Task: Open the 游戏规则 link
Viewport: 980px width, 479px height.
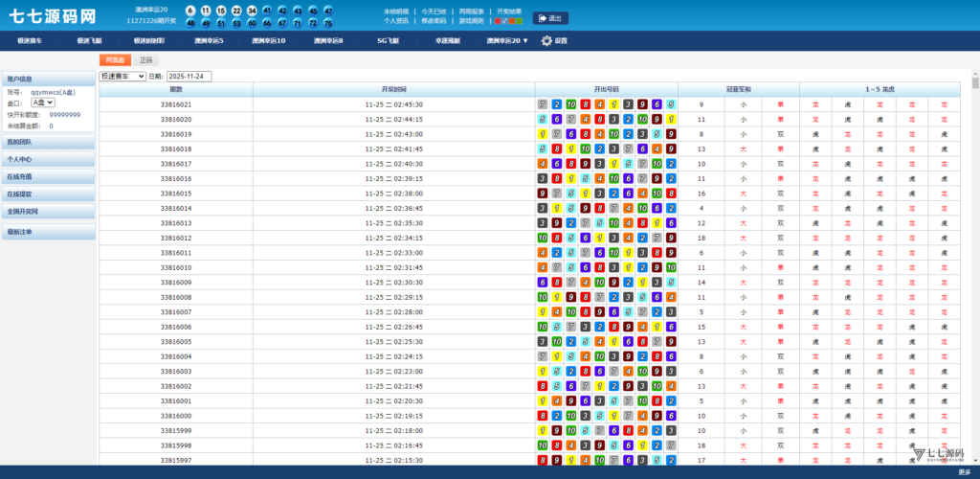Action: click(x=471, y=21)
